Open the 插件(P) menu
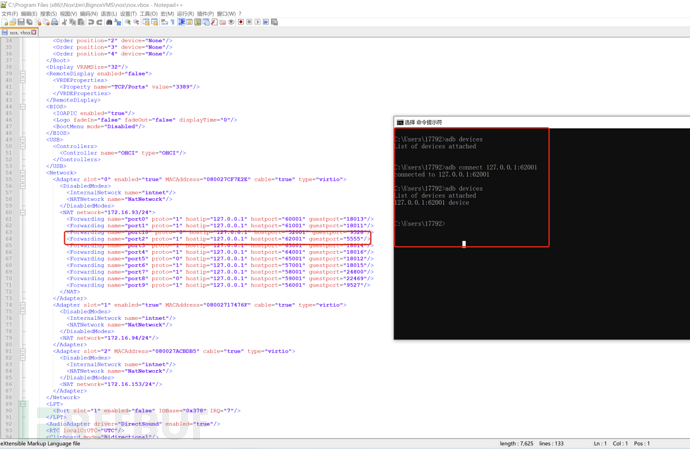 pos(205,14)
